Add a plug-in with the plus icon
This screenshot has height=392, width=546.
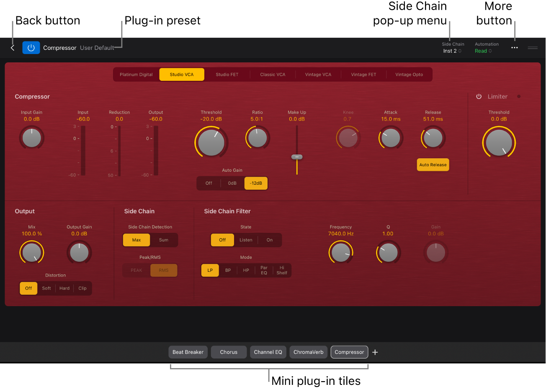[375, 352]
